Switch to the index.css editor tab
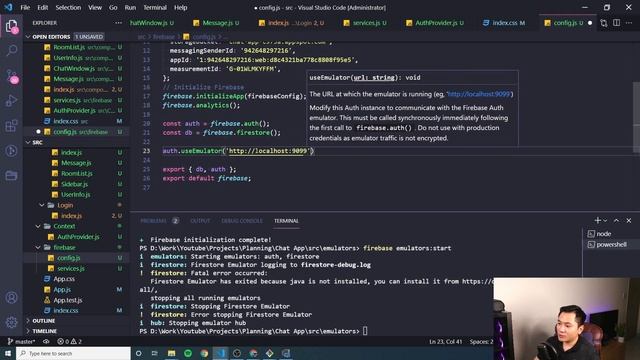 pos(504,23)
